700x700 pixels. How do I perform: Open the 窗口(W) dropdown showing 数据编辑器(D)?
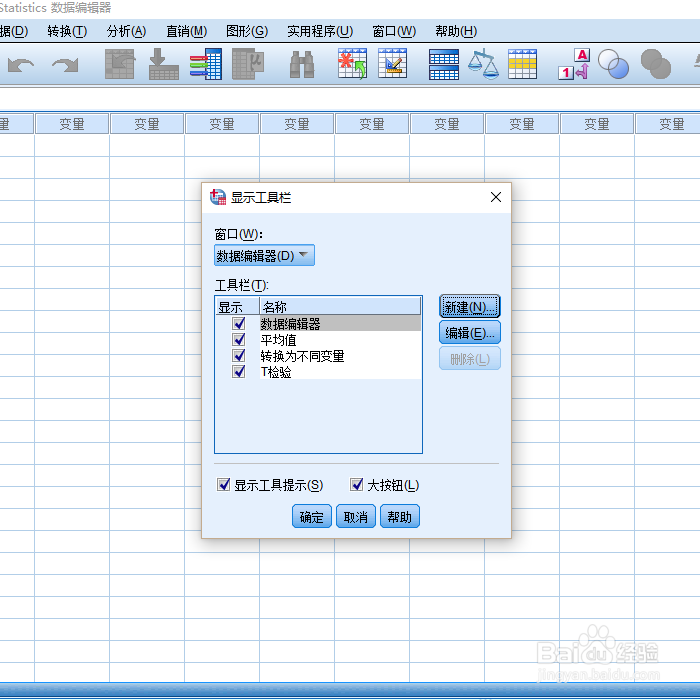click(x=264, y=255)
